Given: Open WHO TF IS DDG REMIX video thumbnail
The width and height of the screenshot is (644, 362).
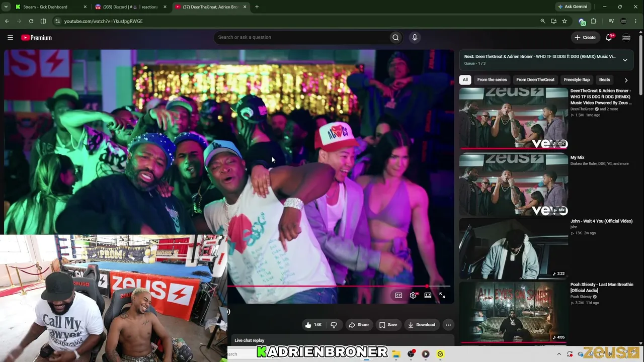Looking at the screenshot, I should (x=513, y=118).
